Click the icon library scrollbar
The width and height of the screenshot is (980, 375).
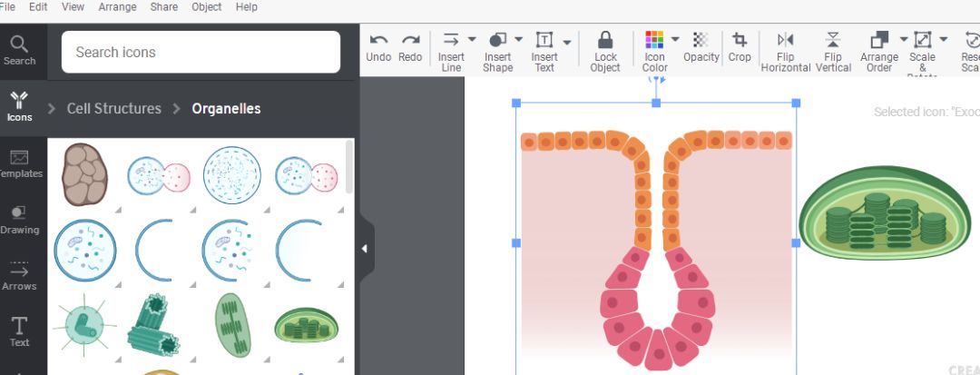348,167
